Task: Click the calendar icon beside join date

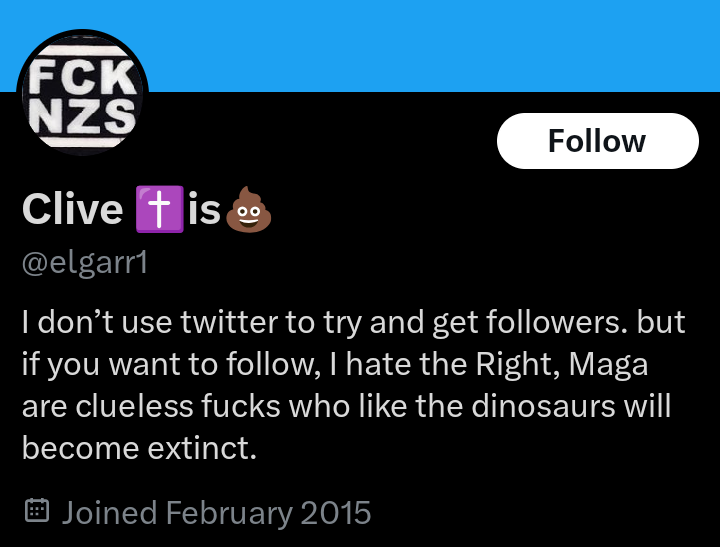Action: coord(36,512)
